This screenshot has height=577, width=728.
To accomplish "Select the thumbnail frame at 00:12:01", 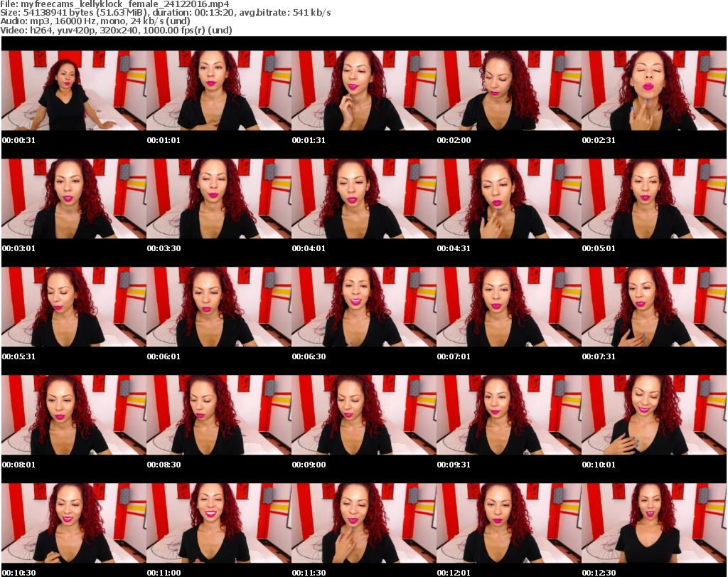I will [509, 524].
